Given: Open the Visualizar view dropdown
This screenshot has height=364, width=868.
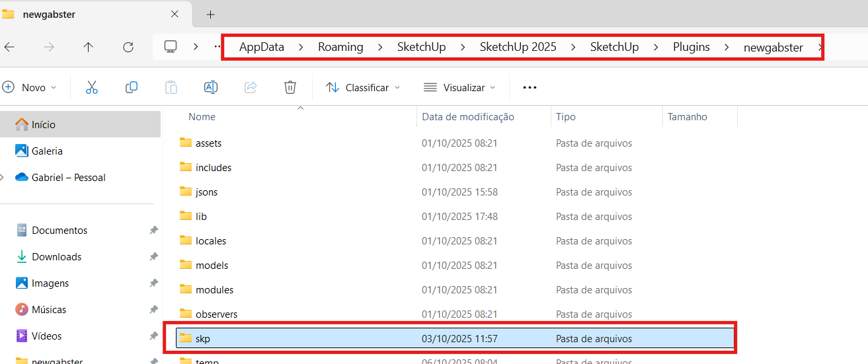Looking at the screenshot, I should (x=459, y=87).
